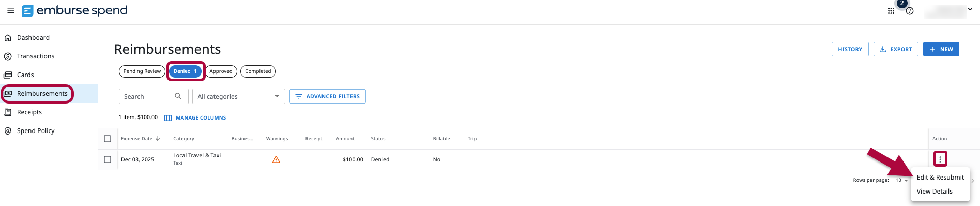This screenshot has width=980, height=206.
Task: Choose Edit & Resubmit from the menu
Action: click(x=940, y=178)
